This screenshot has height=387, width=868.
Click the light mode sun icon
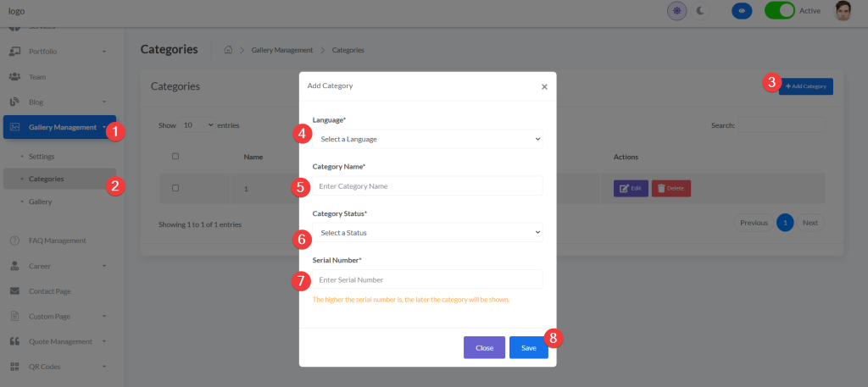(676, 11)
